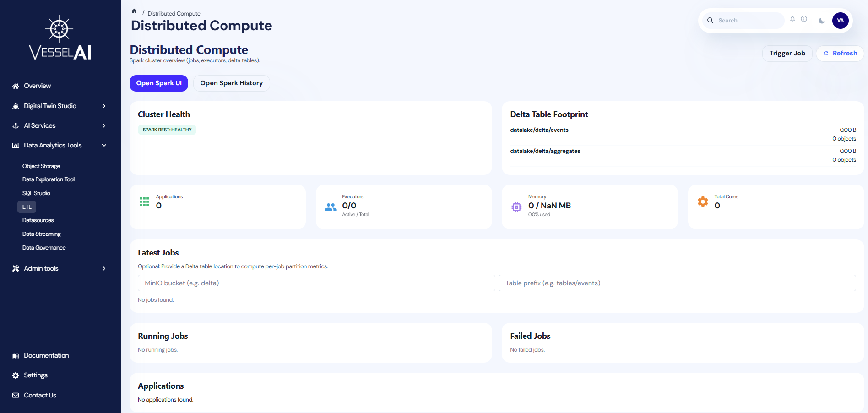Click the home breadcrumb icon
Image resolution: width=868 pixels, height=413 pixels.
tap(134, 11)
